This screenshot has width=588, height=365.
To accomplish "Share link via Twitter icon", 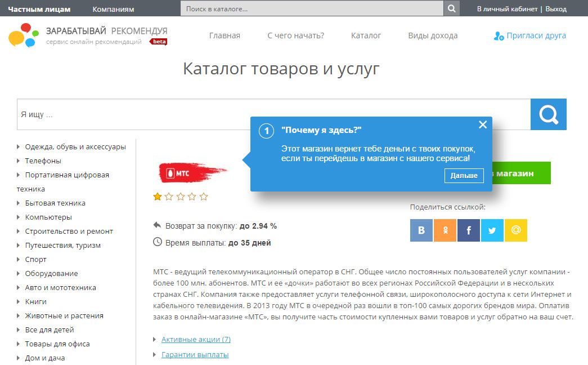I will (x=492, y=230).
